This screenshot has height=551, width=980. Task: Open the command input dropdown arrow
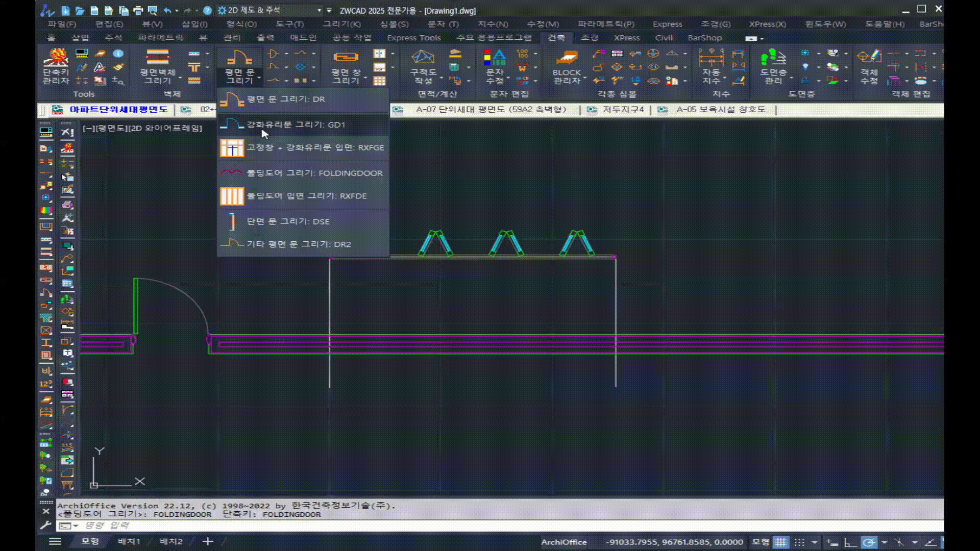point(76,526)
